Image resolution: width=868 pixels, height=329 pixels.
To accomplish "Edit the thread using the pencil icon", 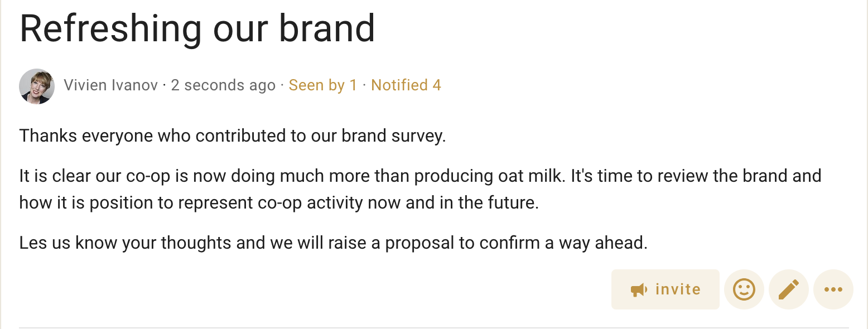I will point(788,289).
